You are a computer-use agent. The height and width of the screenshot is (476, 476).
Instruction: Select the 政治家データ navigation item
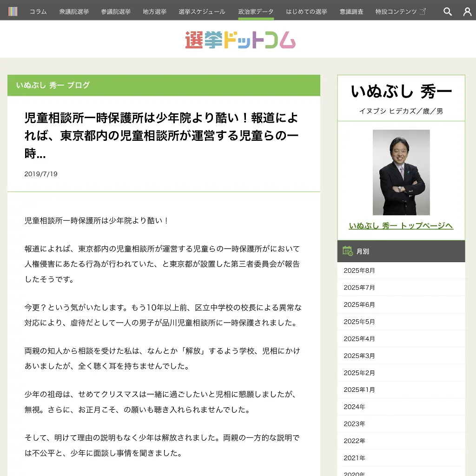pos(254,12)
